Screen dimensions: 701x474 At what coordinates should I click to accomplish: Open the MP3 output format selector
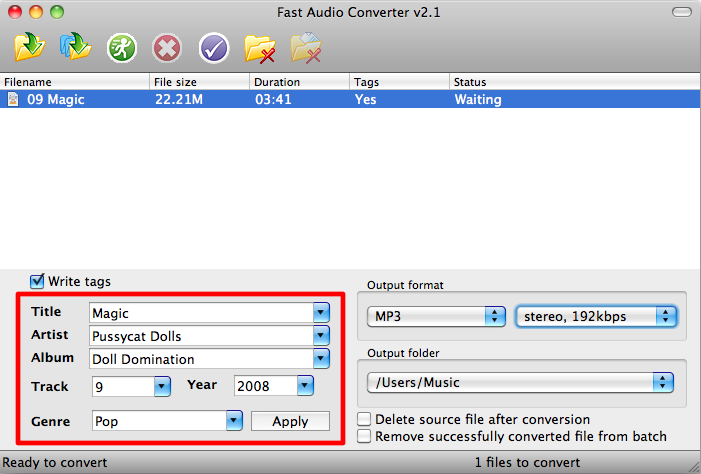tap(436, 316)
